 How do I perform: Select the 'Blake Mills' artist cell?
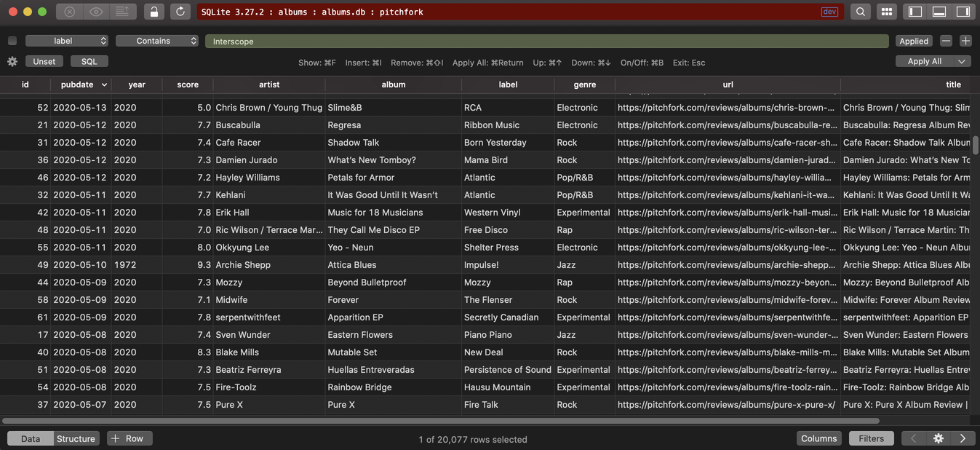point(269,352)
